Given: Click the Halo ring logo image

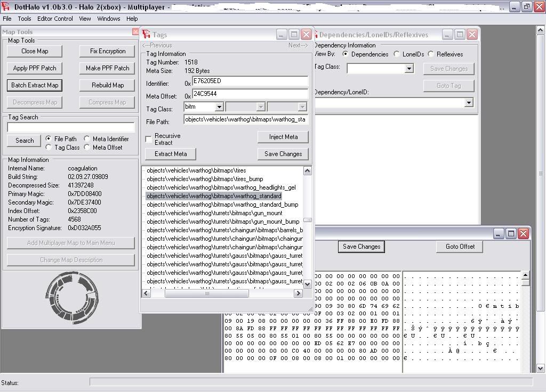Looking at the screenshot, I should 72,298.
